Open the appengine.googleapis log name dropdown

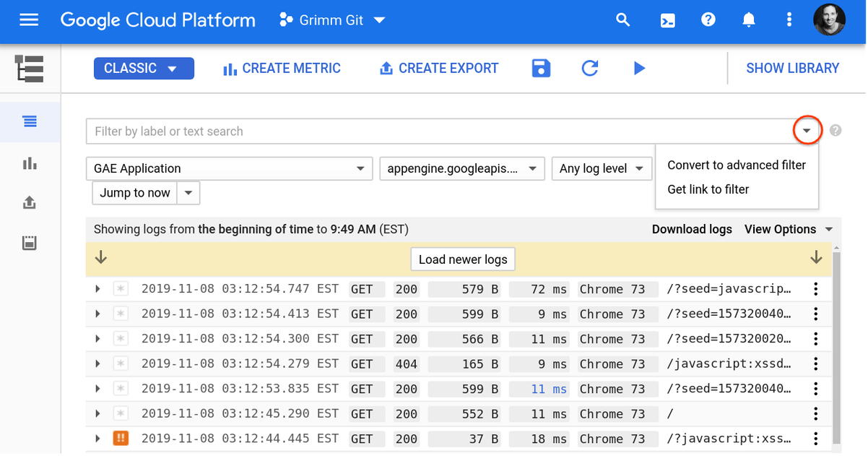click(x=462, y=168)
